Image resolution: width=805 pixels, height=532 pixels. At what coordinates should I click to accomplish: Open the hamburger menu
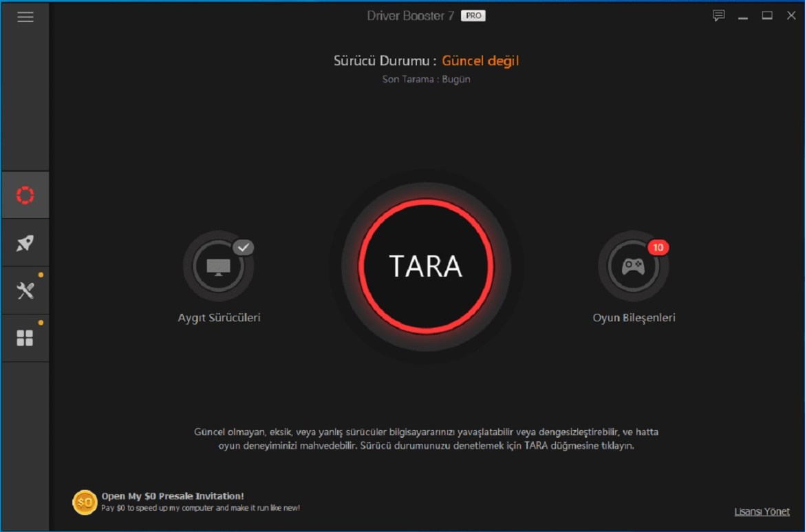tap(25, 17)
